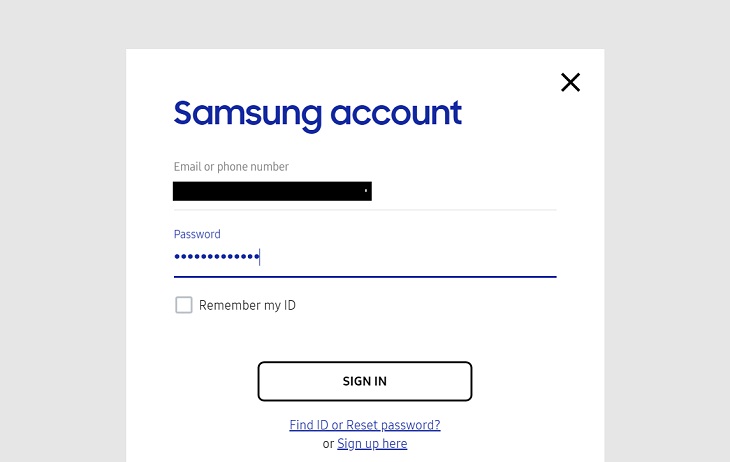730x462 pixels.
Task: Tick the Remember my ID checkbox
Action: 183,305
